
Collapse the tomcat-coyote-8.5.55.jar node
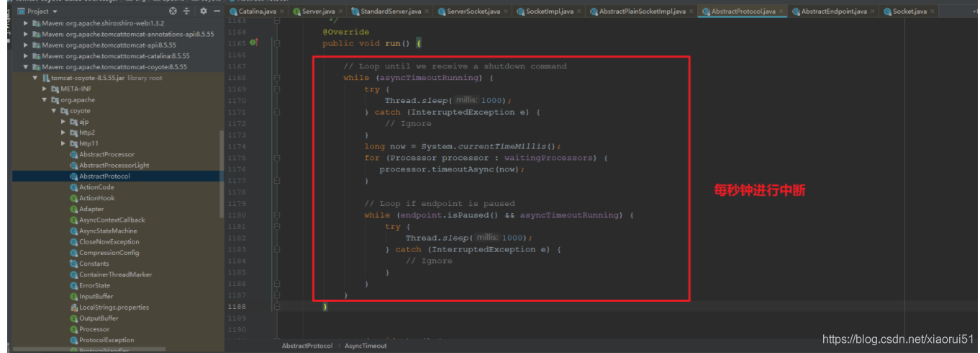click(x=35, y=78)
